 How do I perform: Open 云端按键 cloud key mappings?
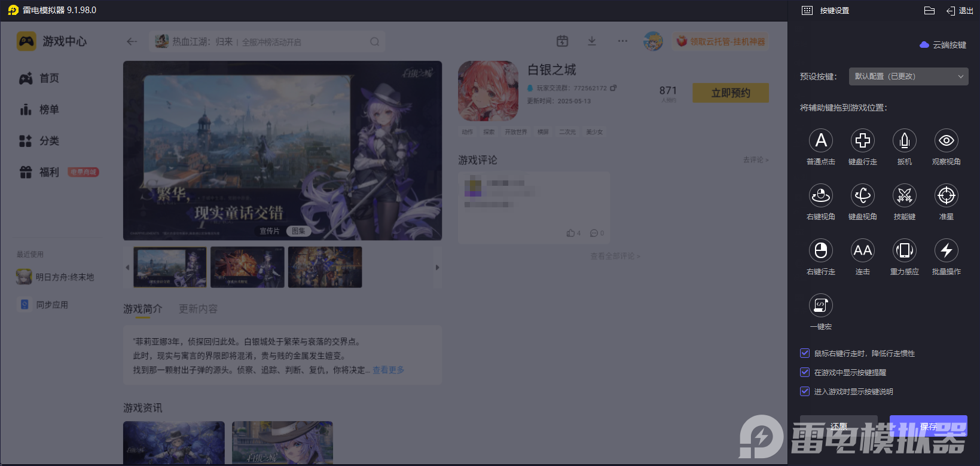pos(943,45)
